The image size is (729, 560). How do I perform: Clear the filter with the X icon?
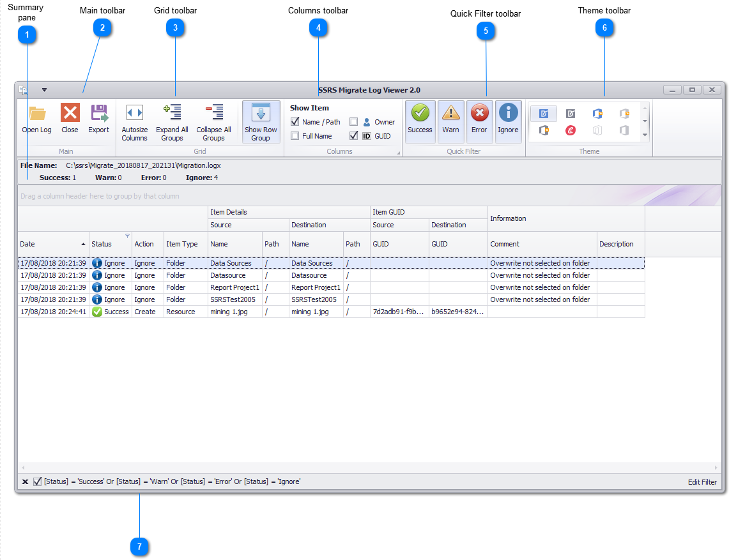(x=25, y=482)
